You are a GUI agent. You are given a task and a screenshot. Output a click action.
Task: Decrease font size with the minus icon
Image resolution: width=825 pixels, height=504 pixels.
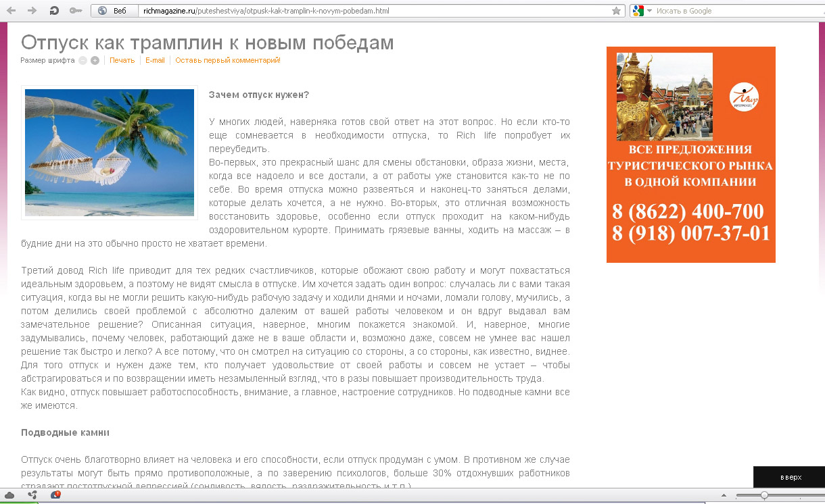(82, 60)
